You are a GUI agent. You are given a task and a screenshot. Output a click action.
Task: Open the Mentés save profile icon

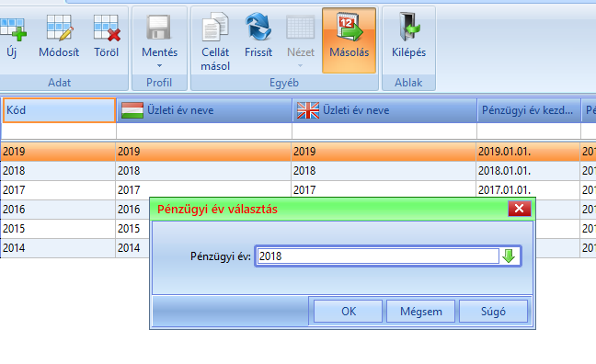point(159,28)
